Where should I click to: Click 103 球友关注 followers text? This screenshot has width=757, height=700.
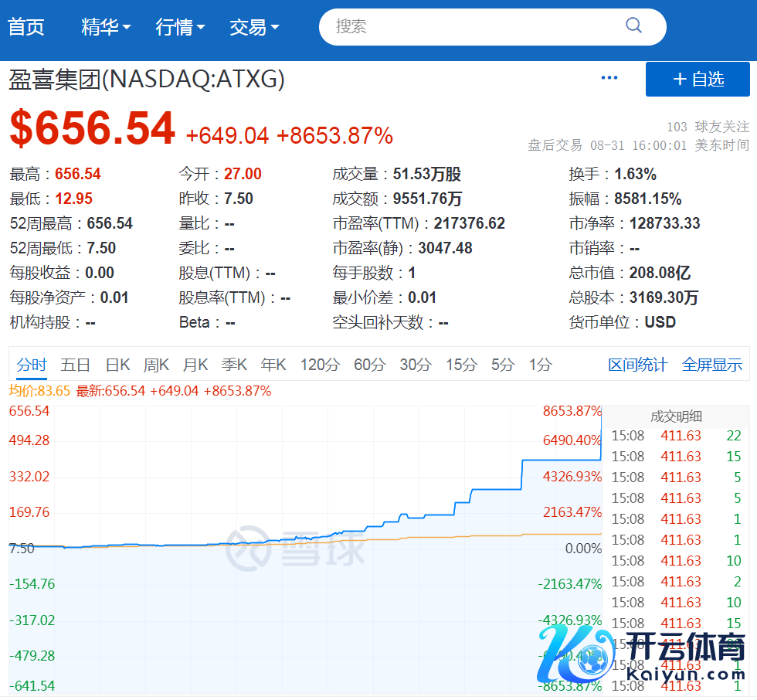708,127
